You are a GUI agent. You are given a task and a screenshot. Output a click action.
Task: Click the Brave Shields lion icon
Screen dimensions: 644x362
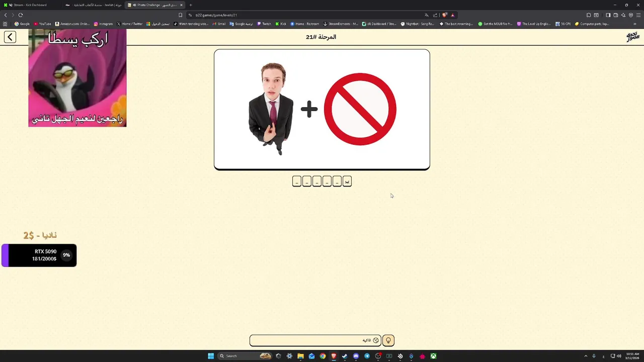(x=444, y=15)
